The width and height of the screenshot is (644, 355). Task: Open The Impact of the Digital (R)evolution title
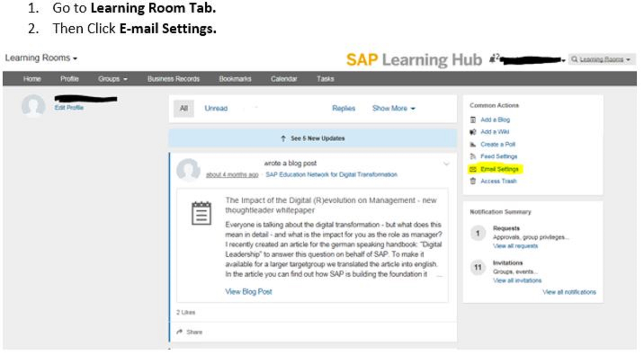tap(331, 205)
